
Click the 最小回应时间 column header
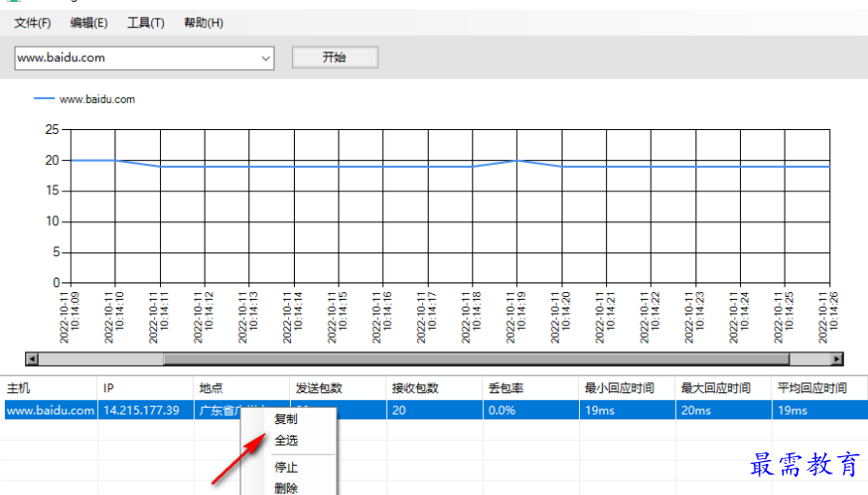click(x=627, y=388)
